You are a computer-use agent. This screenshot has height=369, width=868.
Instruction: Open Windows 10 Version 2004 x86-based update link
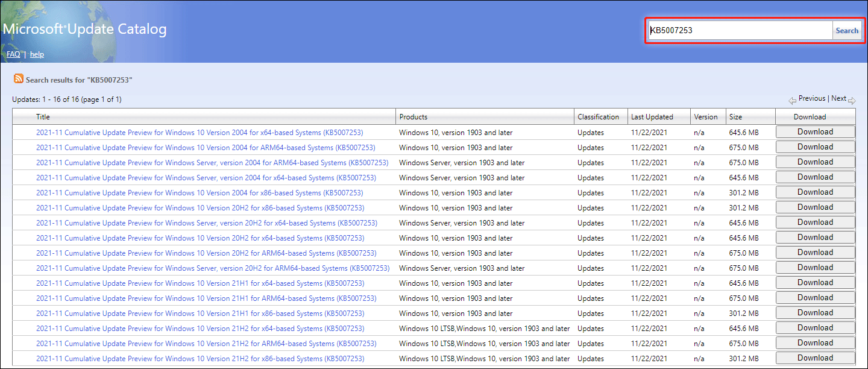click(200, 193)
